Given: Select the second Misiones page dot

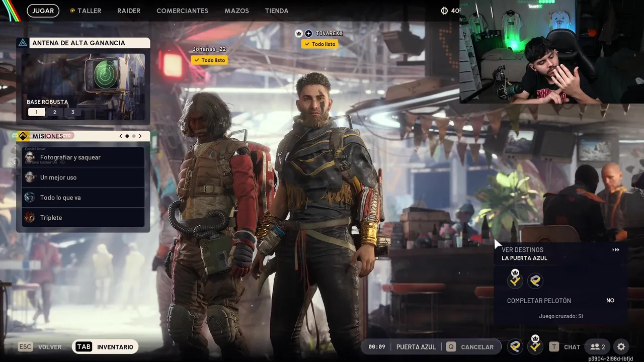Looking at the screenshot, I should coord(134,136).
